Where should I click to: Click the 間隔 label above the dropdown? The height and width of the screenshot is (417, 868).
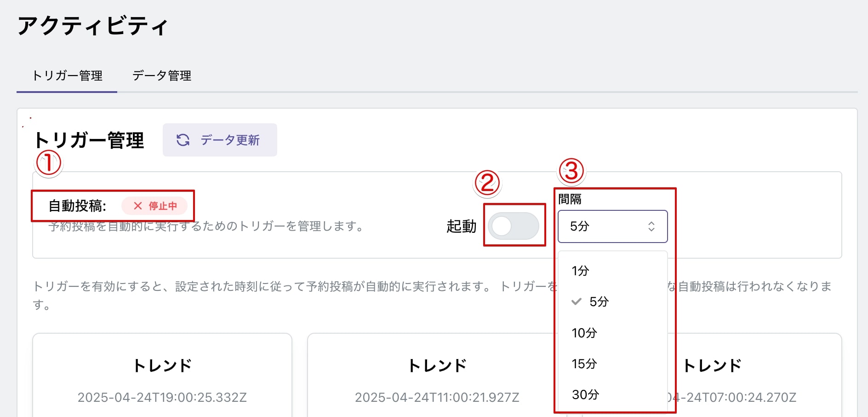click(x=570, y=199)
